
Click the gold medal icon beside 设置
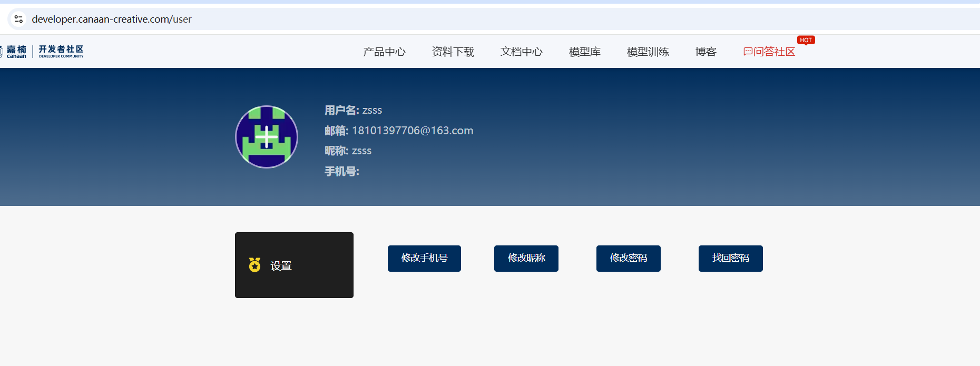click(254, 265)
